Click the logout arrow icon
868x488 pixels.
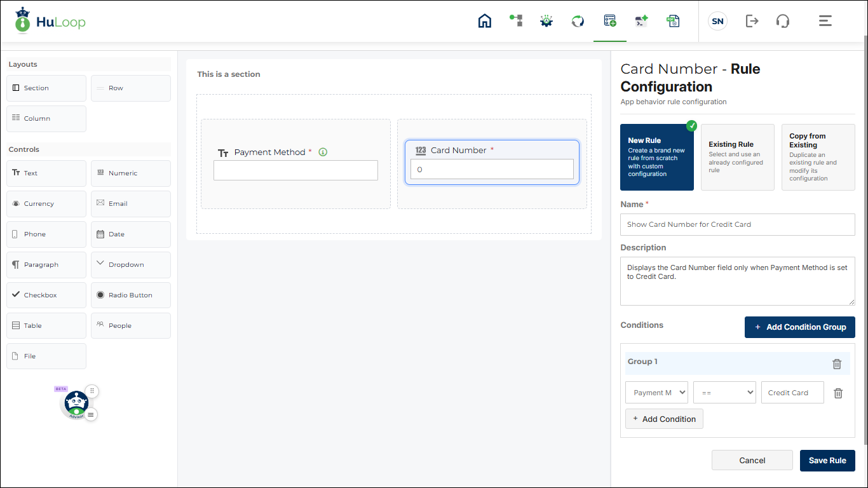point(752,21)
